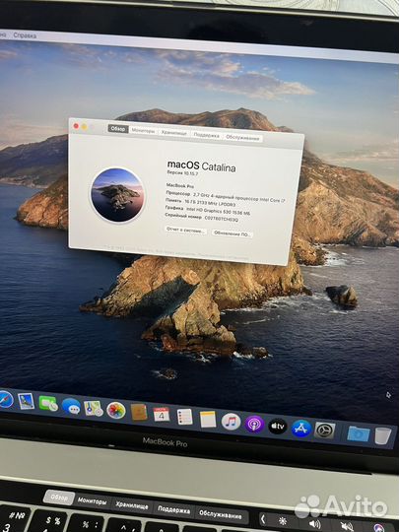Minimize the About window with yellow button
The height and width of the screenshot is (532, 399).
(x=84, y=127)
